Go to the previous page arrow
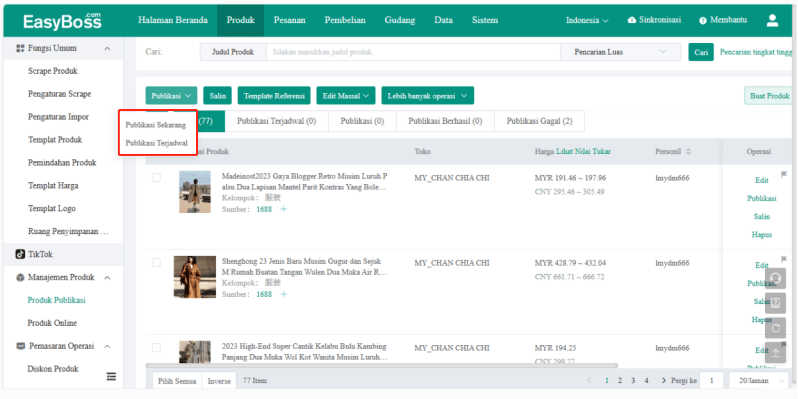 point(589,381)
